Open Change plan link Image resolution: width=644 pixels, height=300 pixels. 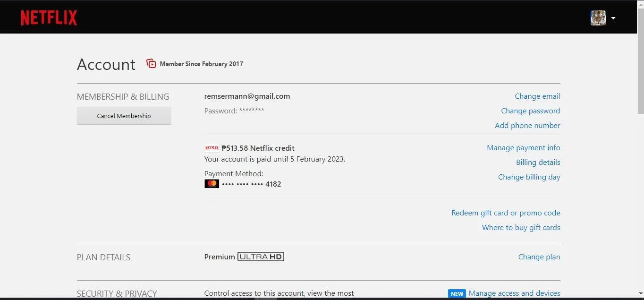(x=539, y=257)
